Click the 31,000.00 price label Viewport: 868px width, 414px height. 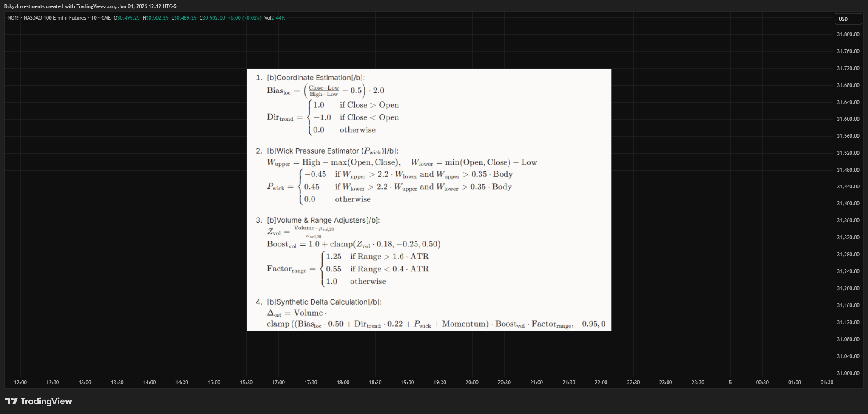[848, 373]
